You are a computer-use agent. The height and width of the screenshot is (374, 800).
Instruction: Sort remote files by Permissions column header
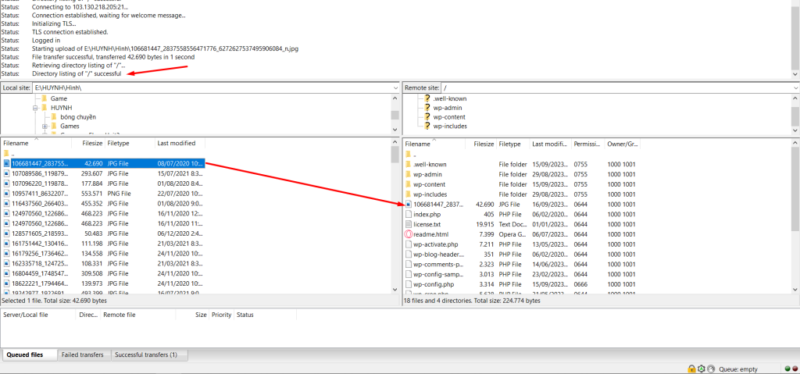coord(588,144)
